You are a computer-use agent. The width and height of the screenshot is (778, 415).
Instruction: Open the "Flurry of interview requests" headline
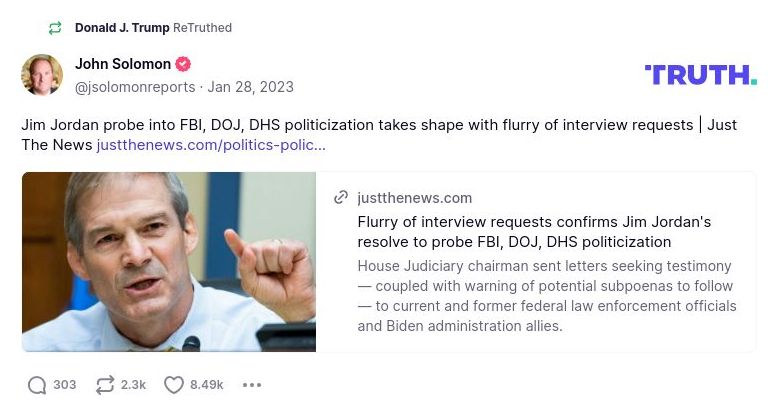[534, 232]
